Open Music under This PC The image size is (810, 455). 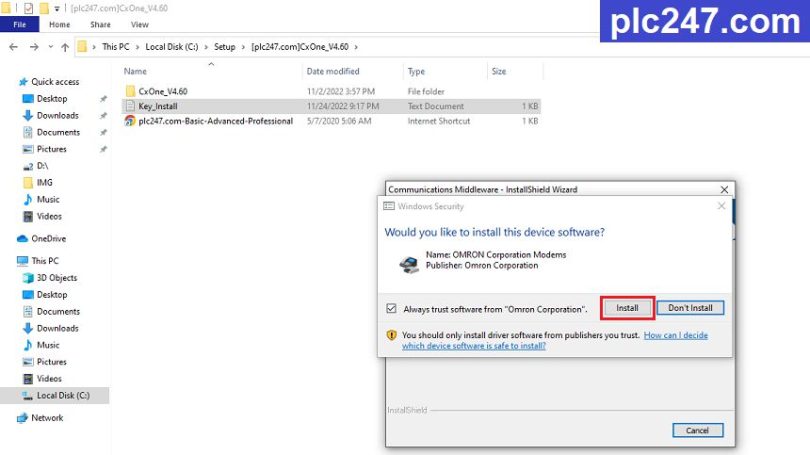[48, 345]
